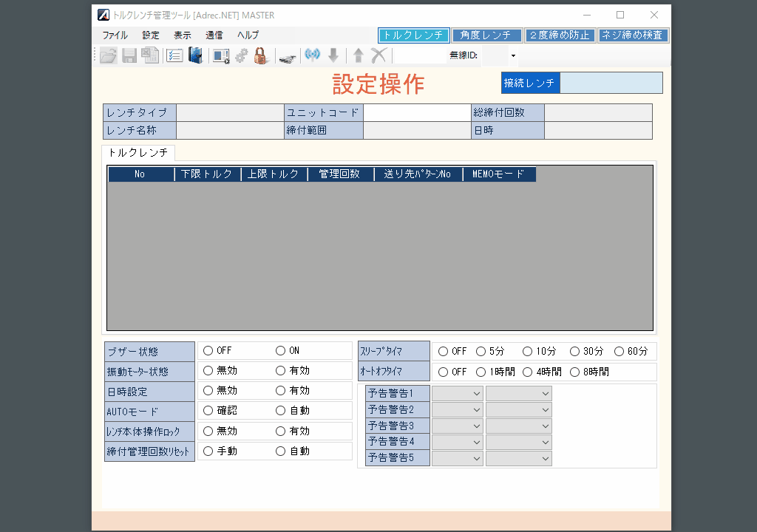Click the ユニットコード input field

tap(417, 112)
